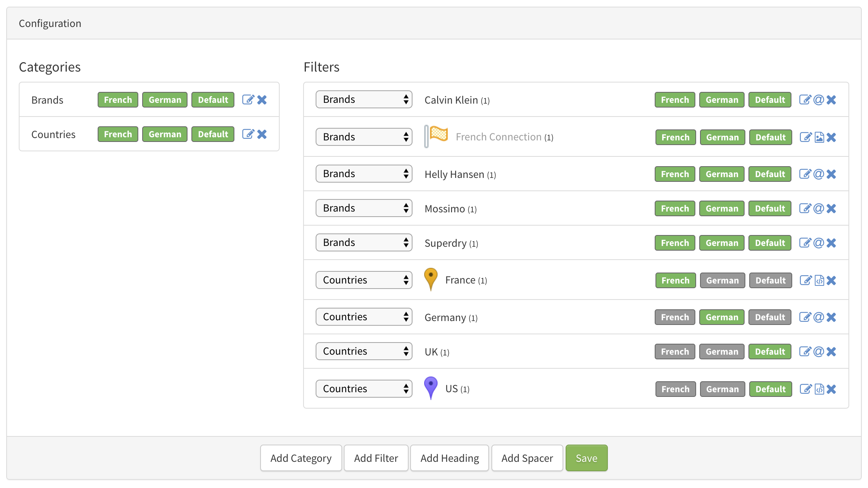Screen dimensions: 868x488
Task: Toggle Default on the Brands category
Action: pyautogui.click(x=213, y=100)
